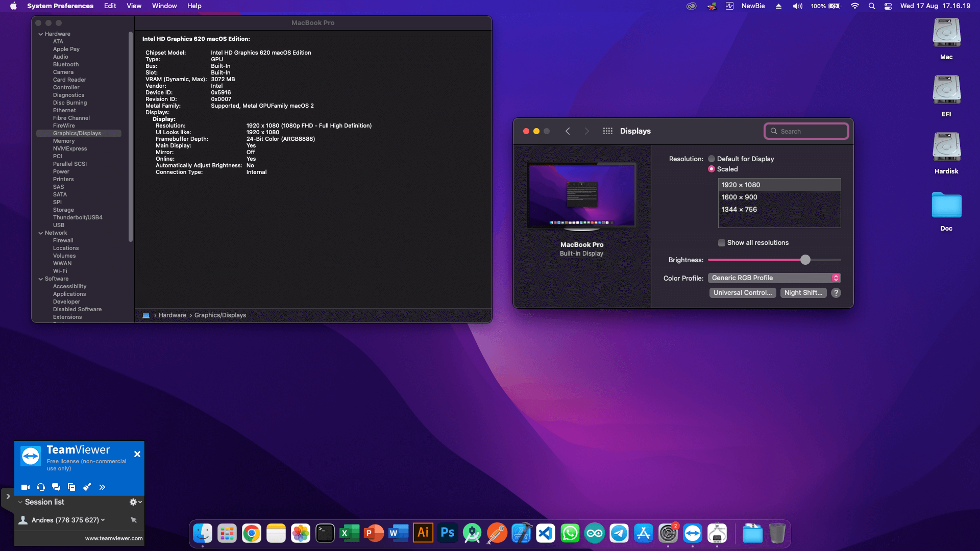Image resolution: width=980 pixels, height=551 pixels.
Task: Open the Trash in the Dock
Action: coord(777,534)
